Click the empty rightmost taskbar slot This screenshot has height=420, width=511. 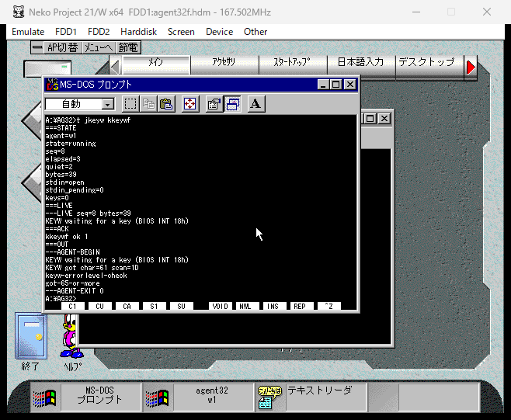439,397
